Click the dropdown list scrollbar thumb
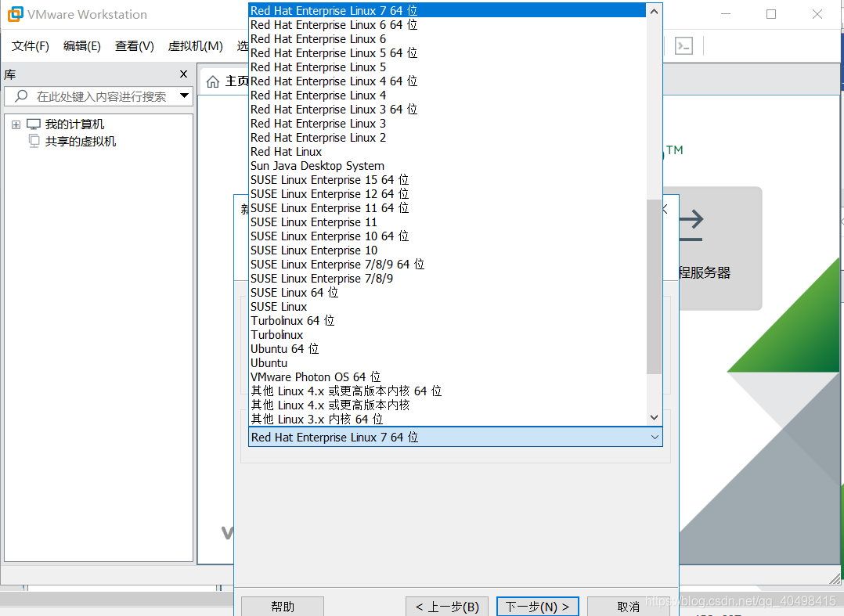Screen dimensions: 844x616 (x=654, y=286)
